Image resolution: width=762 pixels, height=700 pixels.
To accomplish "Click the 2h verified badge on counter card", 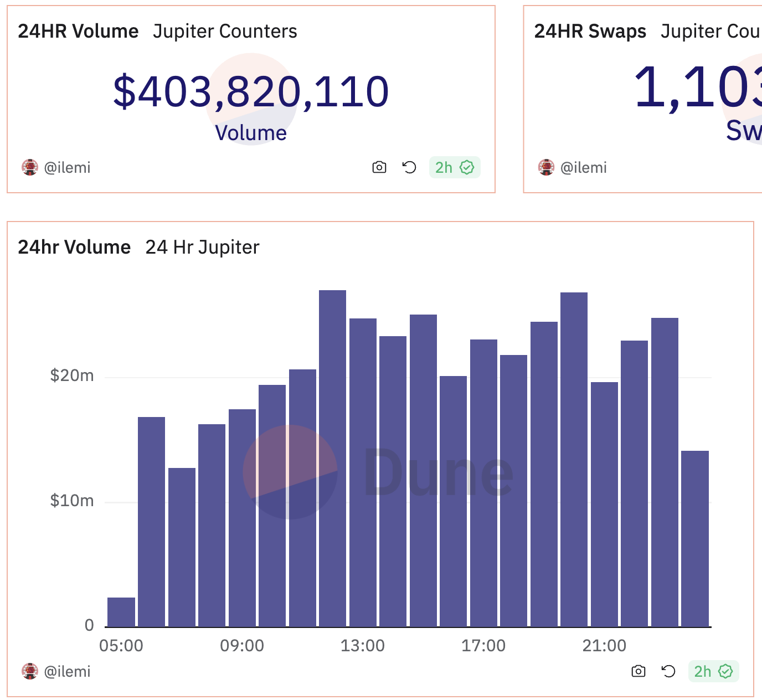I will pyautogui.click(x=455, y=167).
